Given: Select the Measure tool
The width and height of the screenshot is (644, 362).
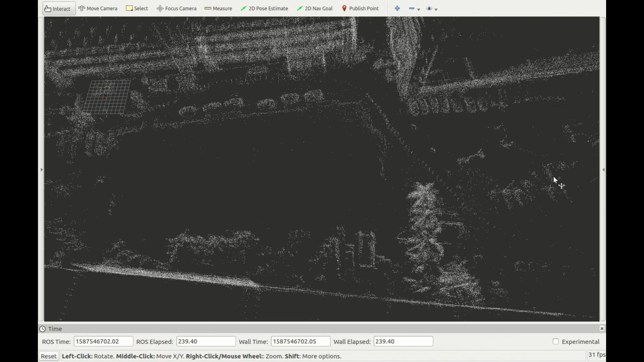Looking at the screenshot, I should coord(218,8).
